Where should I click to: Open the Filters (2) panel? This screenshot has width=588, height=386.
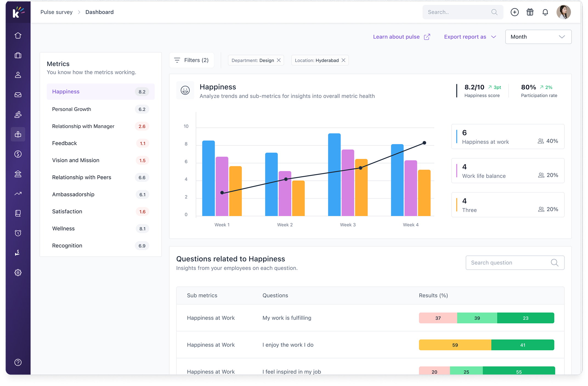tap(191, 60)
